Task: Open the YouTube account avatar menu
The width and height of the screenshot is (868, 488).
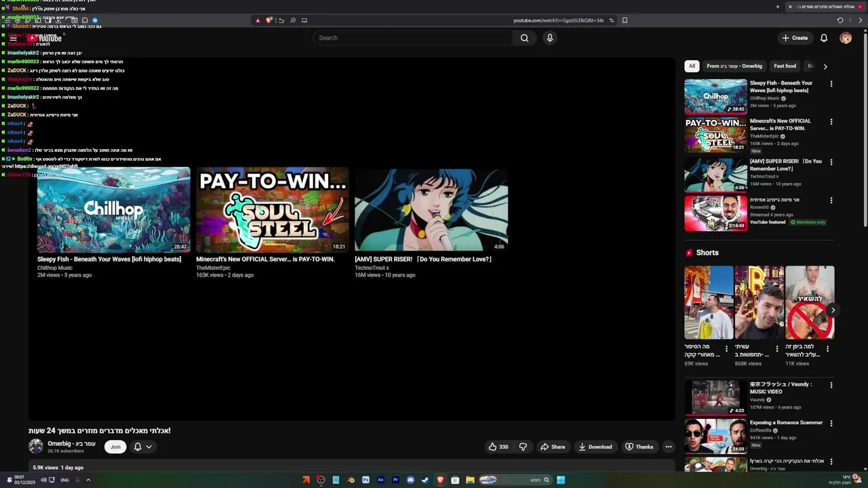Action: [846, 38]
